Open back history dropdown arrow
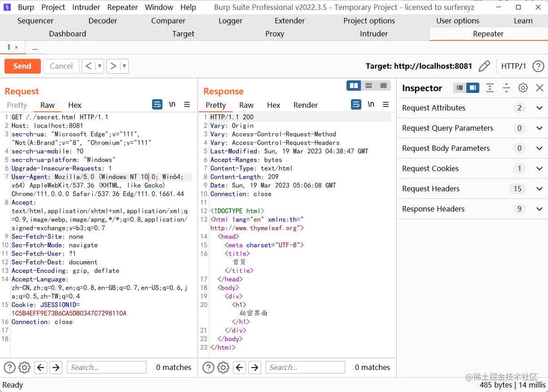 pos(100,66)
